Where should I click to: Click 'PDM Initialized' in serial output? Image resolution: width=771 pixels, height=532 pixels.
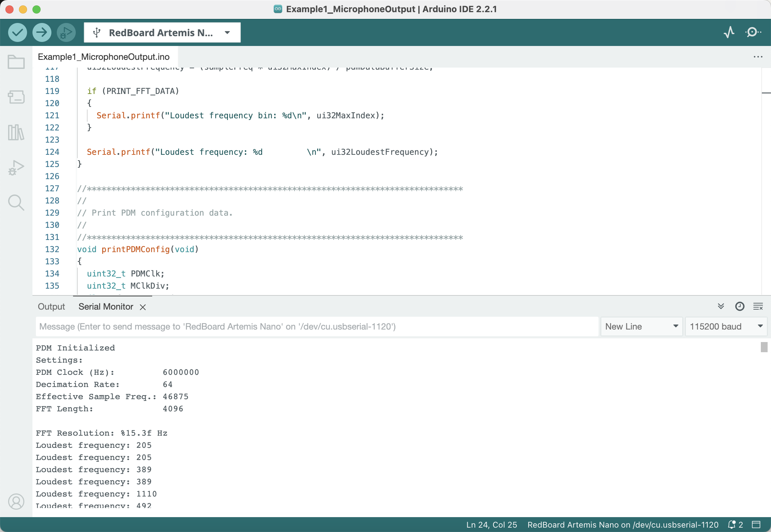tap(75, 348)
